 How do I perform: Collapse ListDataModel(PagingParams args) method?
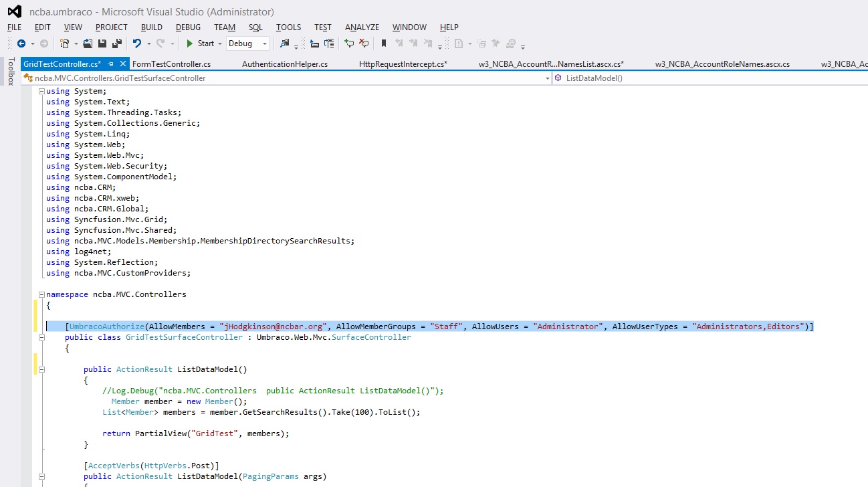click(41, 476)
